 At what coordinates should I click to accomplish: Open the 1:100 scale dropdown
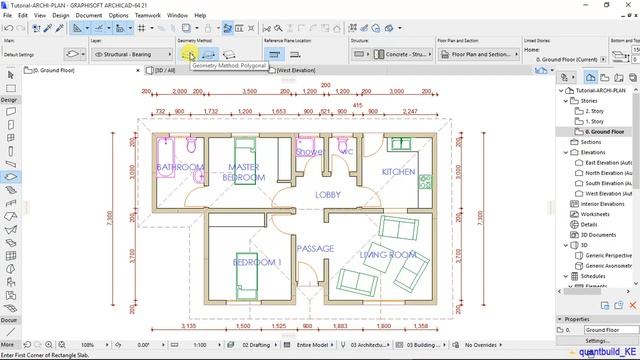tap(200, 345)
